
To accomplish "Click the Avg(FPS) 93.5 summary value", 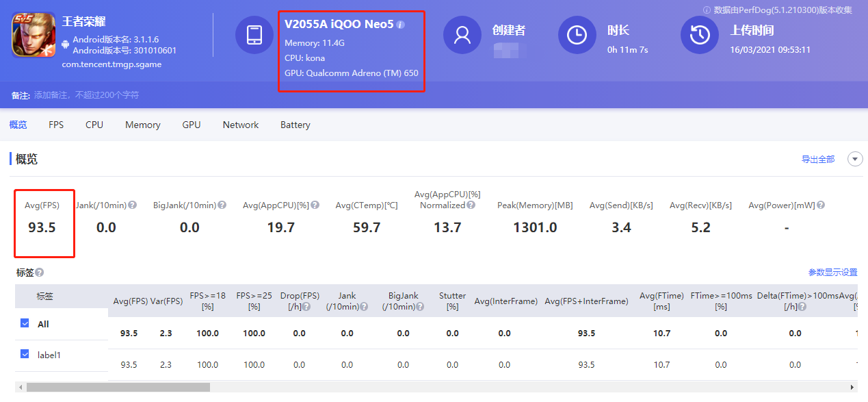I will click(42, 227).
